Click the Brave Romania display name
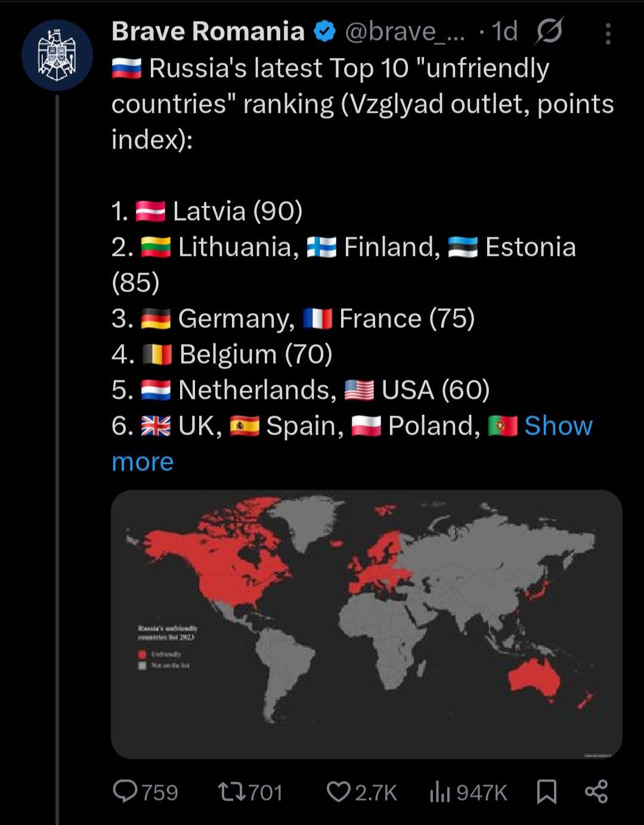 [x=208, y=32]
